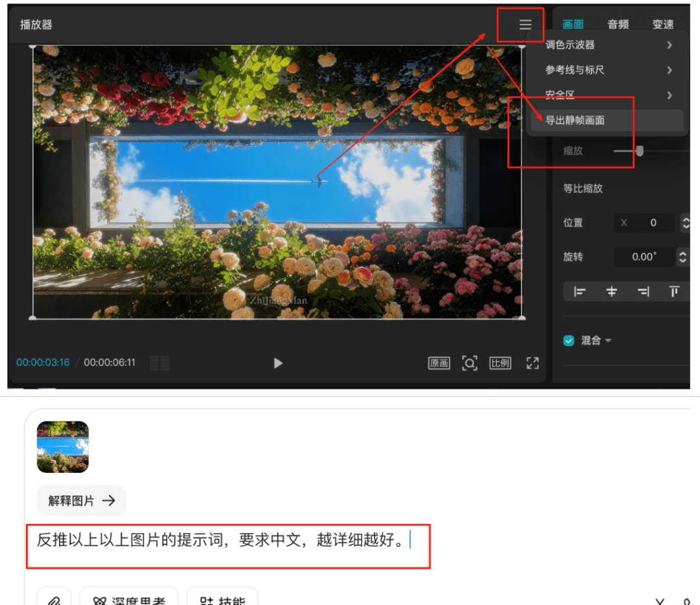Align the clip to the left

(579, 292)
